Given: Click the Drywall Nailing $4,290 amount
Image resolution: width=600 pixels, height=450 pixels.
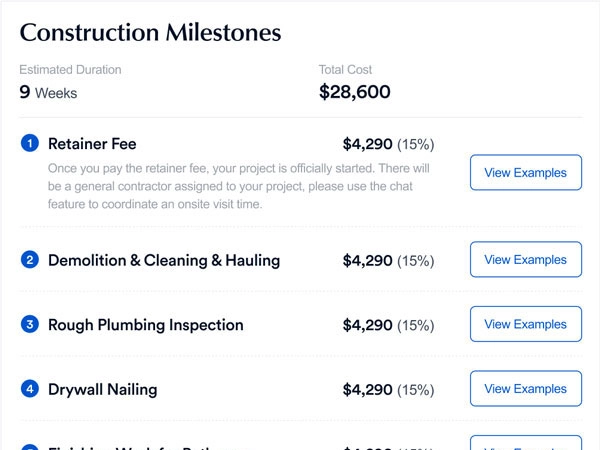Looking at the screenshot, I should pos(367,388).
